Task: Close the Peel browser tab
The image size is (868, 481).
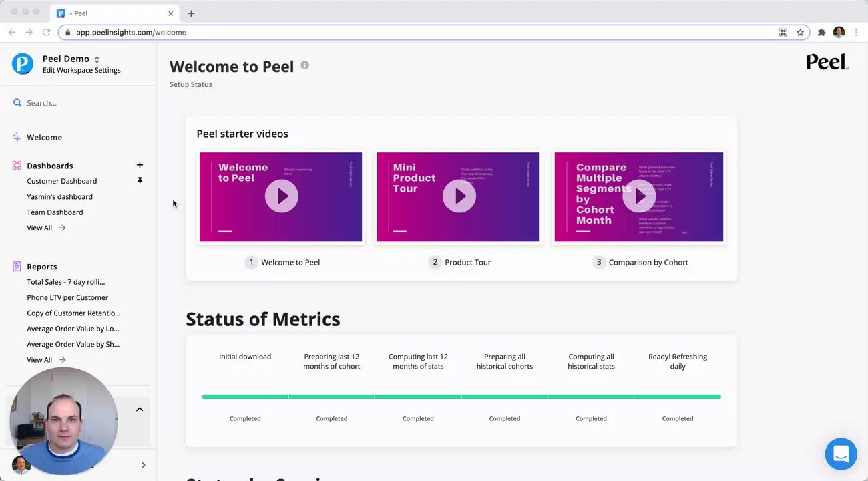Action: coord(171,13)
